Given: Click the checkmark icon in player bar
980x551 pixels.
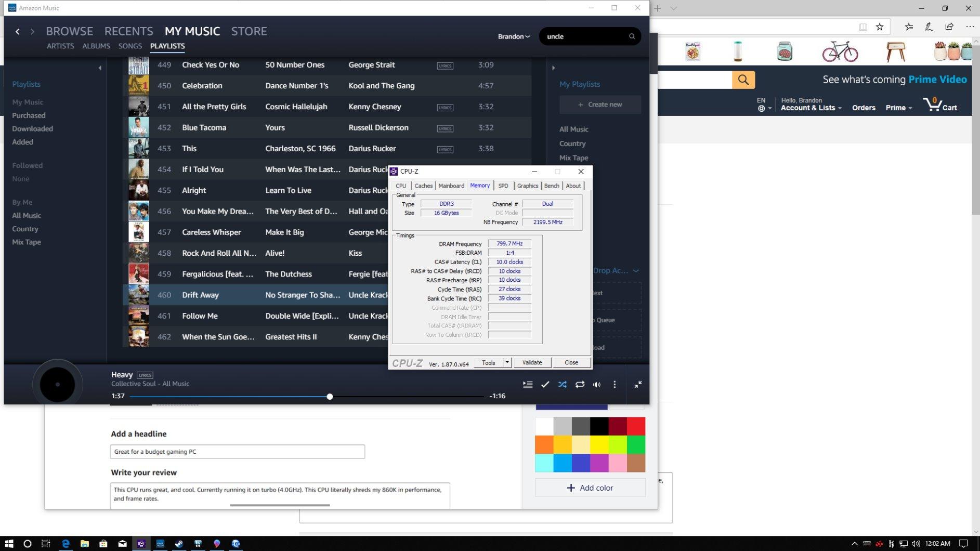Looking at the screenshot, I should [545, 385].
